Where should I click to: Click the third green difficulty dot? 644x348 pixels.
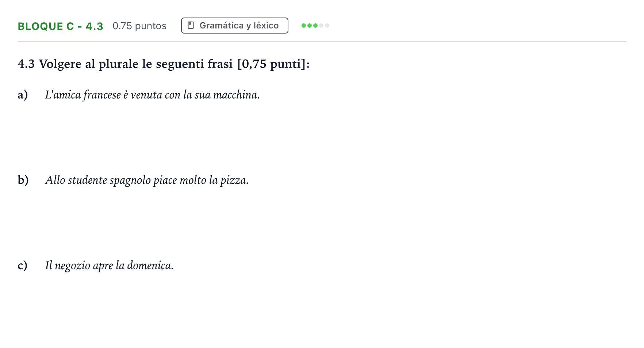click(315, 26)
